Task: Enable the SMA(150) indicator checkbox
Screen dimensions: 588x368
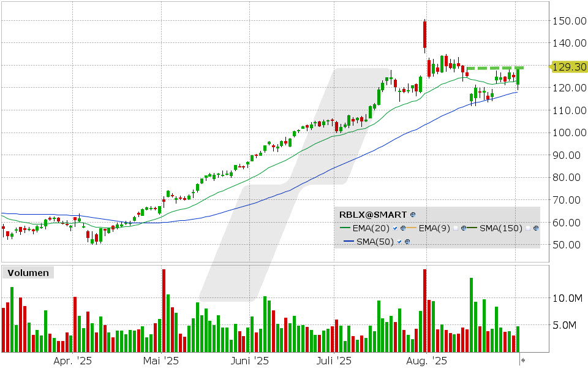Action: point(528,228)
